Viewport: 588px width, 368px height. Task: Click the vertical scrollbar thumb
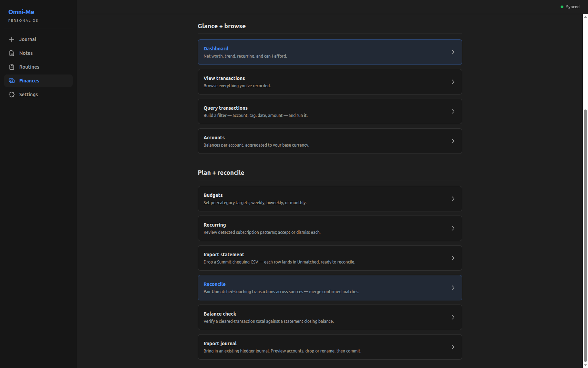(x=585, y=236)
